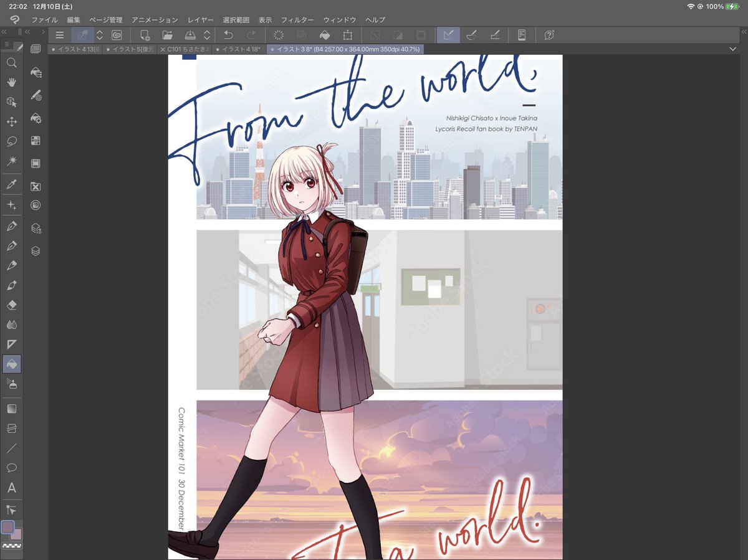Viewport: 748px width, 560px height.
Task: Click the Scale/Rotate transform icon
Action: 348,36
